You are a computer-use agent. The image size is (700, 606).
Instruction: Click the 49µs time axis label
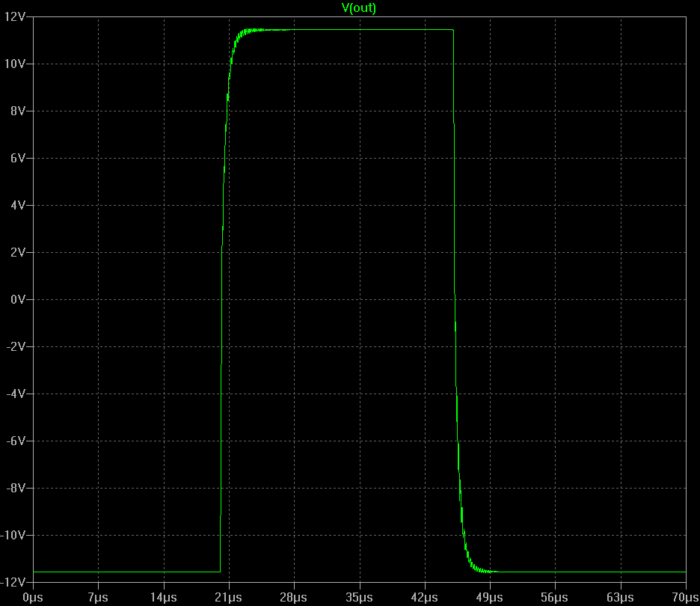490,598
